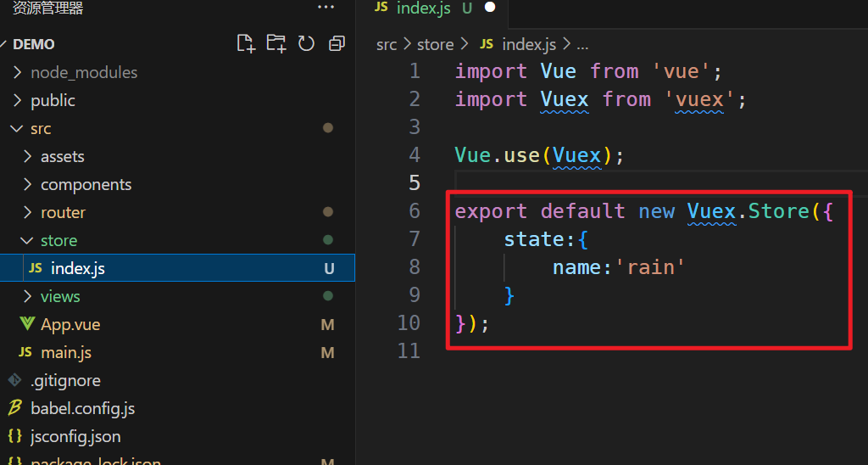Viewport: 868px width, 465px height.
Task: Collapse all folders using the explorer icon
Action: click(x=337, y=43)
